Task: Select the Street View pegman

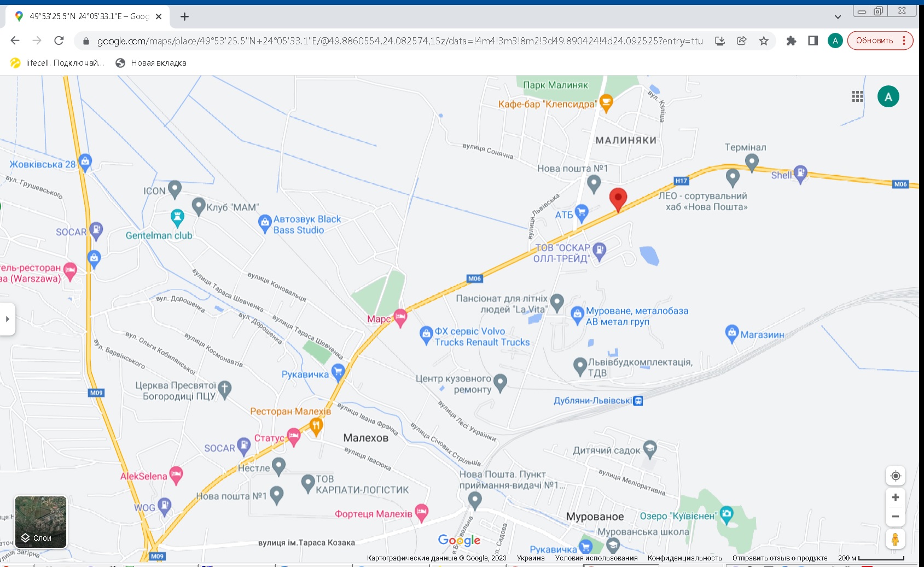Action: 896,540
